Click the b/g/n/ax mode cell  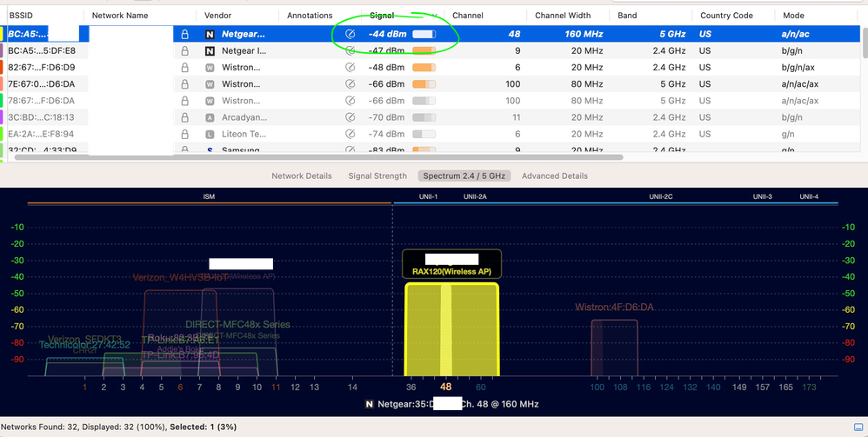(x=798, y=68)
